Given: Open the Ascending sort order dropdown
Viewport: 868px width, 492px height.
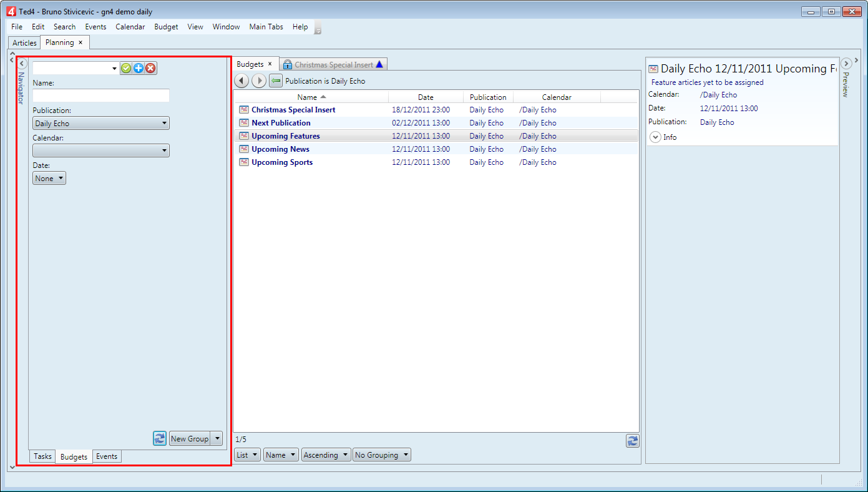Looking at the screenshot, I should [x=326, y=455].
